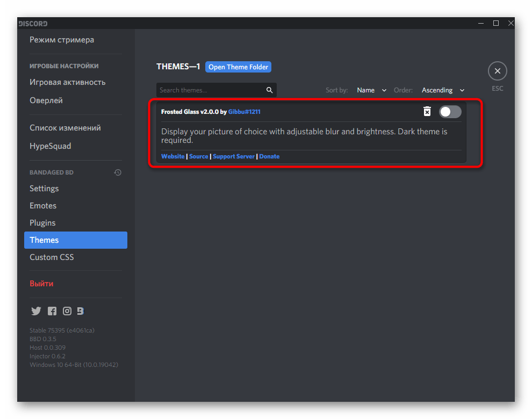Enable the Frosted Glass theme toggle
The image size is (532, 419).
(450, 112)
